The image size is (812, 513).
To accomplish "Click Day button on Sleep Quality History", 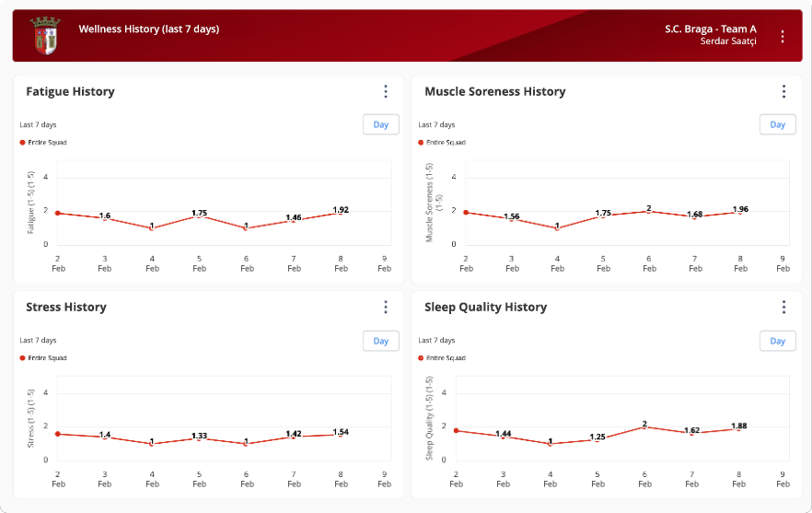I will [x=777, y=341].
